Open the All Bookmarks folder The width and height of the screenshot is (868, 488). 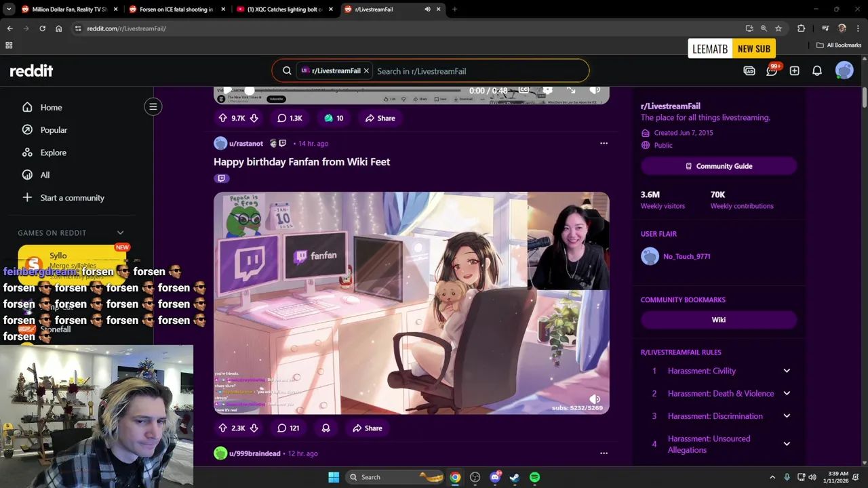click(x=839, y=45)
